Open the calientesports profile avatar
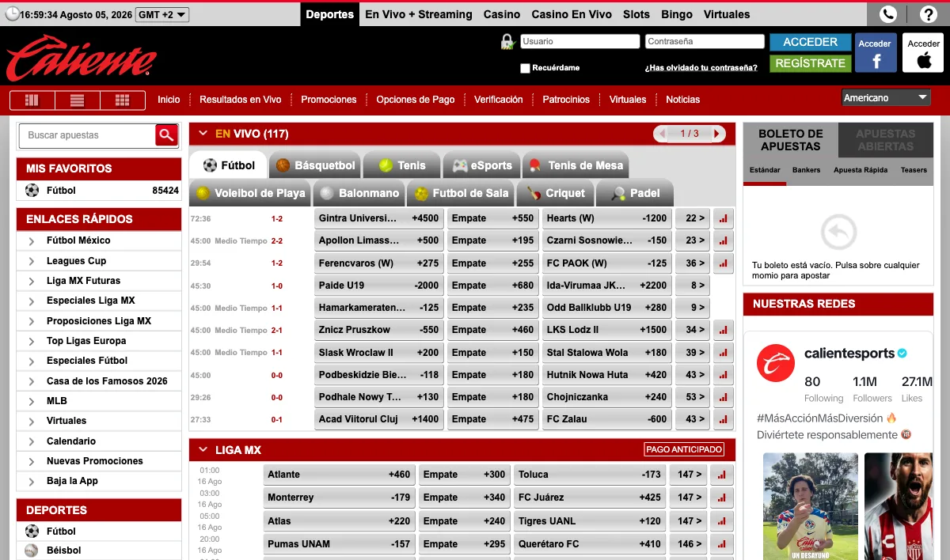 coord(775,363)
